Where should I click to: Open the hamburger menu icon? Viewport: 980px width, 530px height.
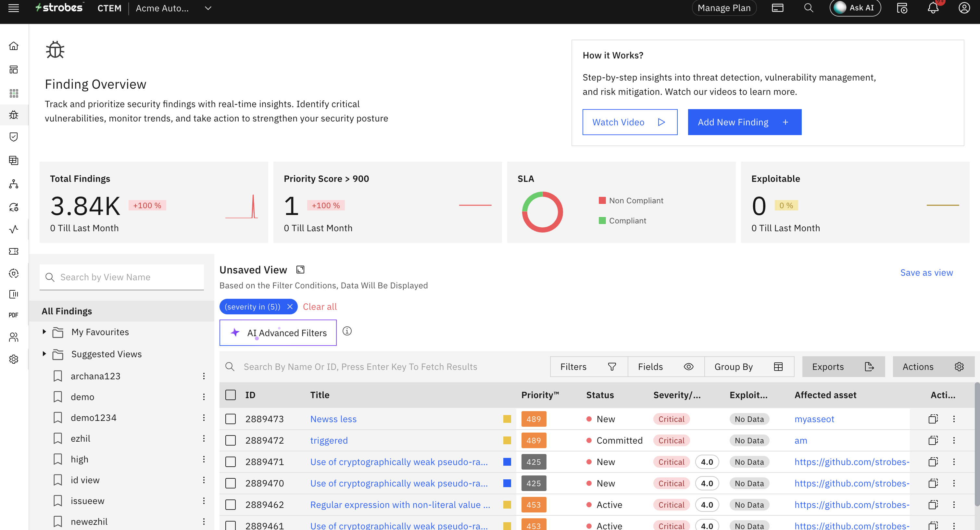14,8
